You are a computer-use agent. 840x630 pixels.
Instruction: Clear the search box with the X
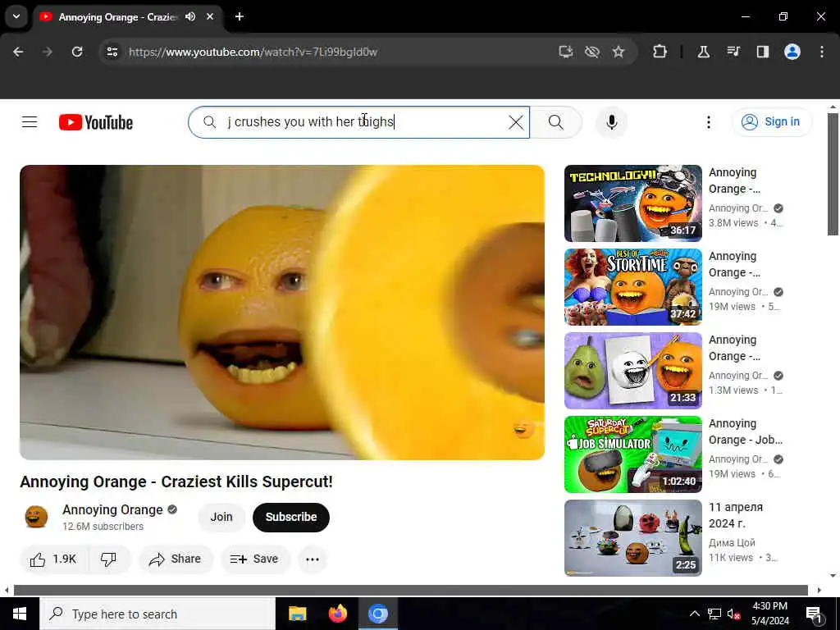coord(516,122)
